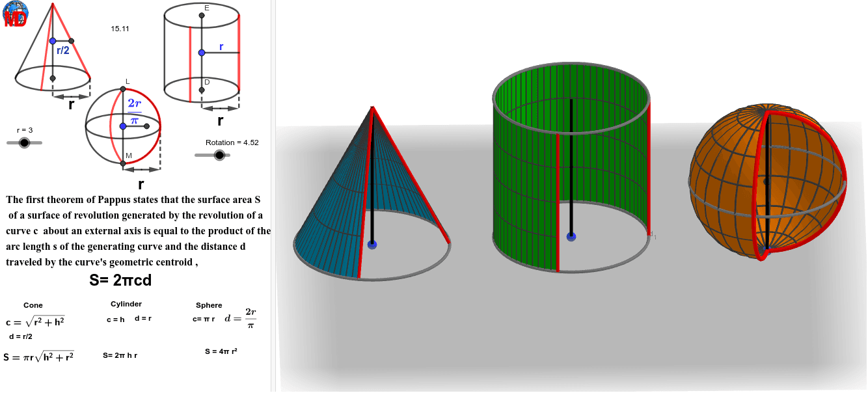The height and width of the screenshot is (393, 868).
Task: Click the Rotation slider handle
Action: (x=219, y=155)
